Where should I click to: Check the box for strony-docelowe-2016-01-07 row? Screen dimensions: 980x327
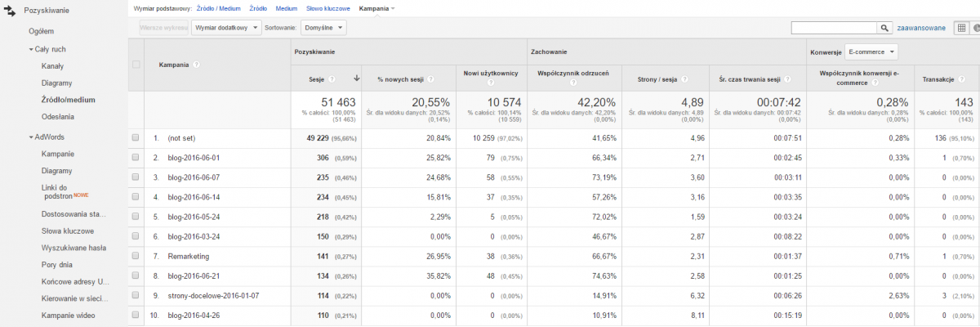(136, 294)
